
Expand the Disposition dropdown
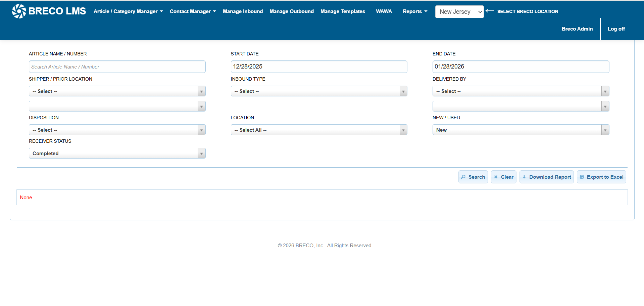click(117, 130)
